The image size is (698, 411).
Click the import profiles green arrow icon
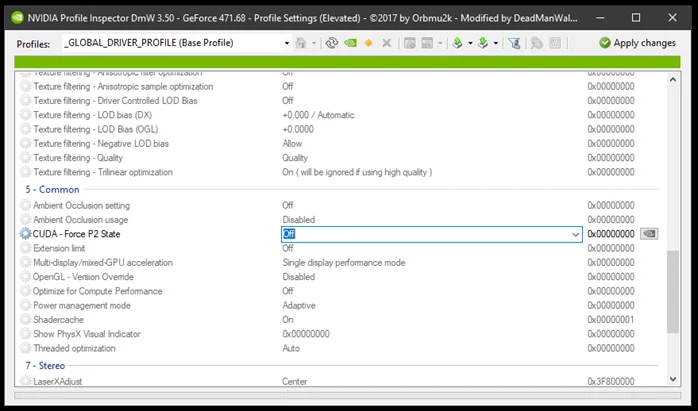pyautogui.click(x=483, y=43)
